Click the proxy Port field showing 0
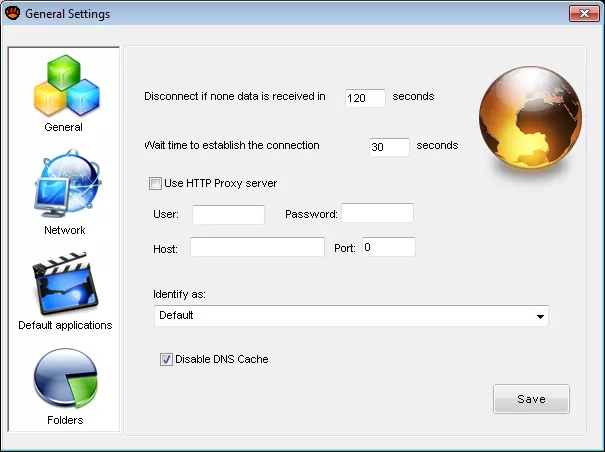This screenshot has width=605, height=452. [389, 247]
